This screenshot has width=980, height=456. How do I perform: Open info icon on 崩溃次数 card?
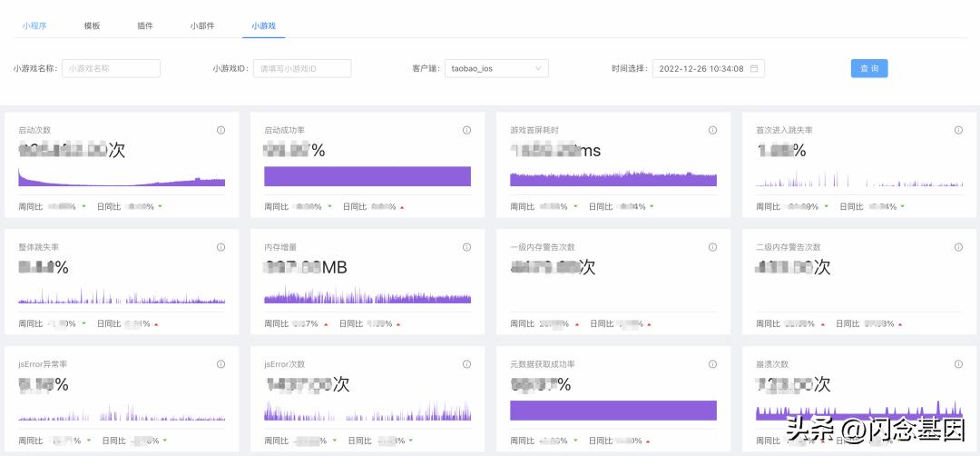958,364
